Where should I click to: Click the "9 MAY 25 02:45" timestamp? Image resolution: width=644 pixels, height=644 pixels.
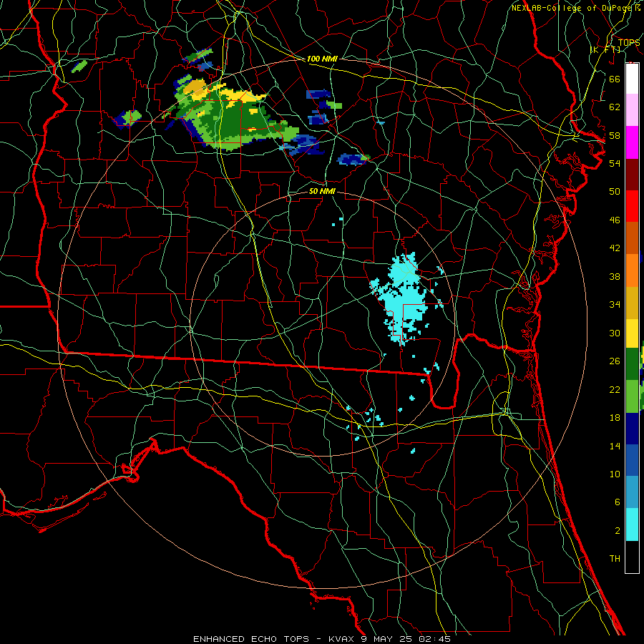click(x=406, y=639)
